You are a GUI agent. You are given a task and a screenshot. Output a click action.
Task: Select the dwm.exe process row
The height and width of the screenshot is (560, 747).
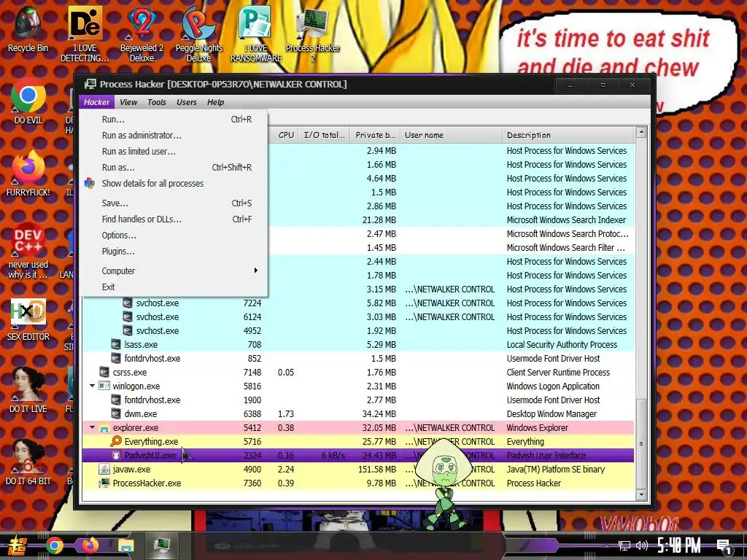tap(358, 414)
